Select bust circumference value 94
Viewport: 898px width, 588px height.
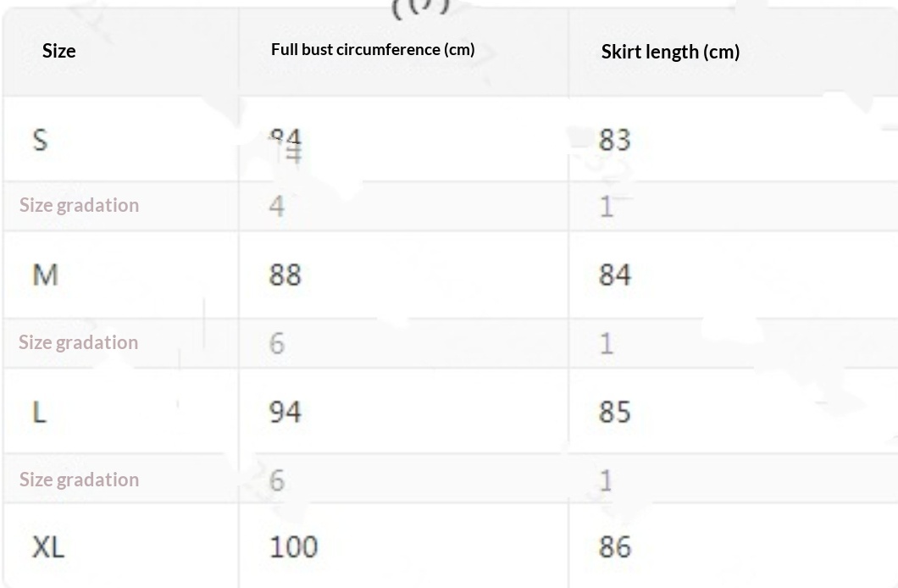(285, 412)
